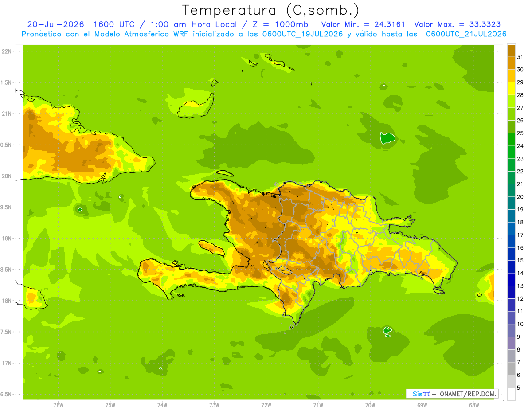The height and width of the screenshot is (411, 532).
Task: Click the legend value '25'
Action: tap(520, 133)
